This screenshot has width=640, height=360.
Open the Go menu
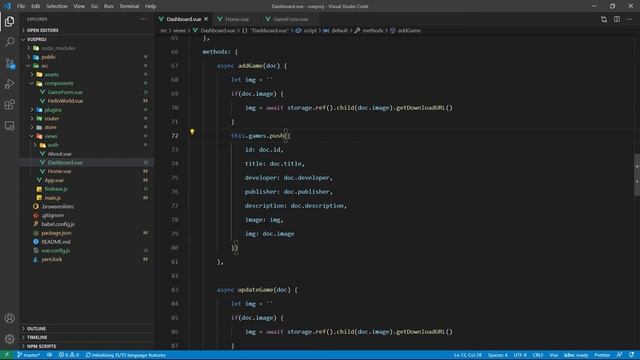coord(94,6)
